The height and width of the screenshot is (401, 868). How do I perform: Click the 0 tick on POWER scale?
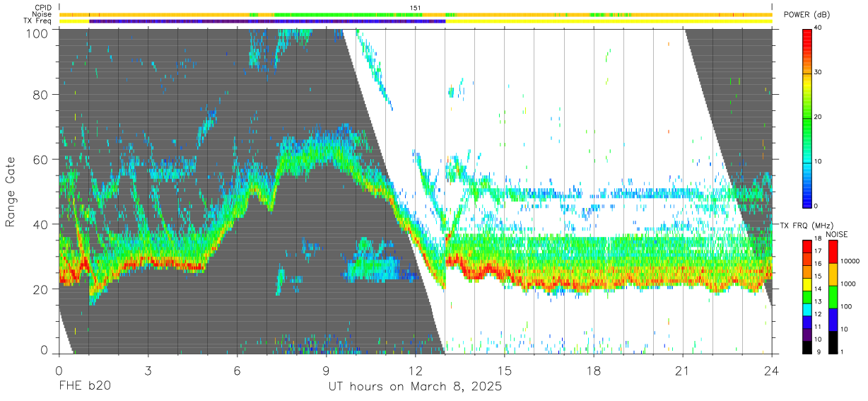click(x=816, y=207)
